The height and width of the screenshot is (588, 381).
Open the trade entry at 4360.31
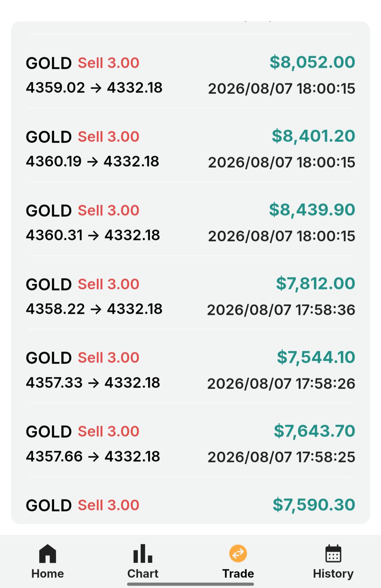190,222
